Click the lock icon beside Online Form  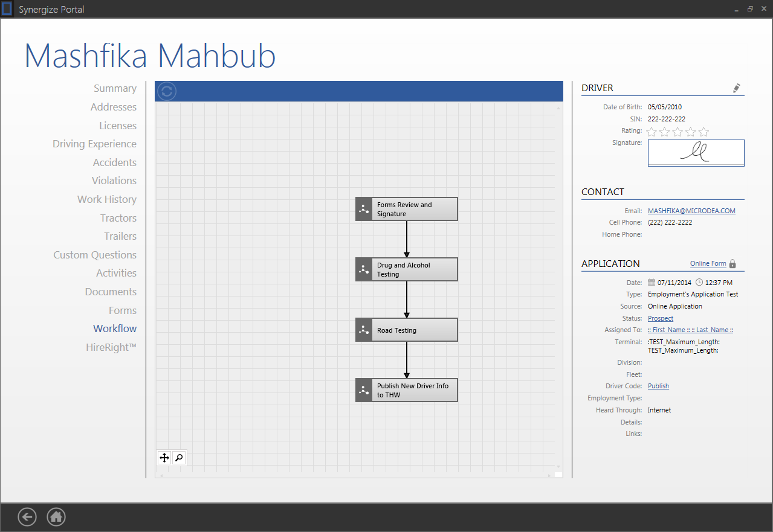click(733, 264)
